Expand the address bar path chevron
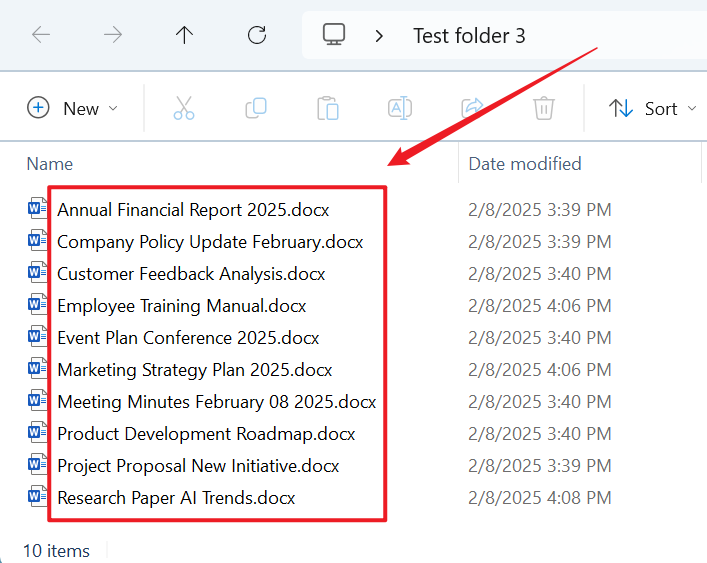Screen dimensions: 707x563 pos(379,36)
